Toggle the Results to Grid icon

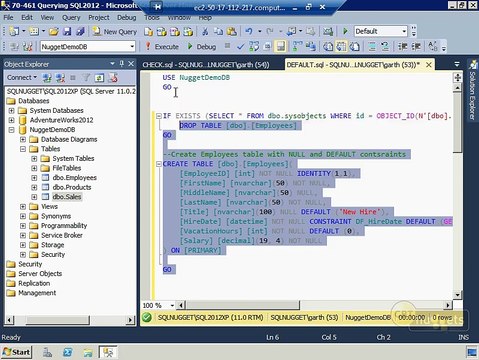click(341, 47)
